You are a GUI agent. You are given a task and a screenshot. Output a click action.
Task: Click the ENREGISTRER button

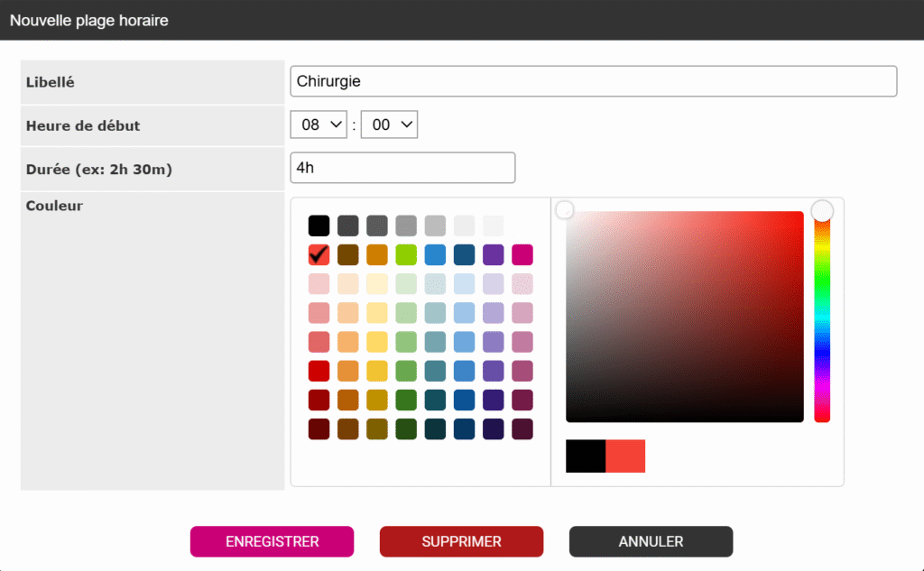[272, 542]
